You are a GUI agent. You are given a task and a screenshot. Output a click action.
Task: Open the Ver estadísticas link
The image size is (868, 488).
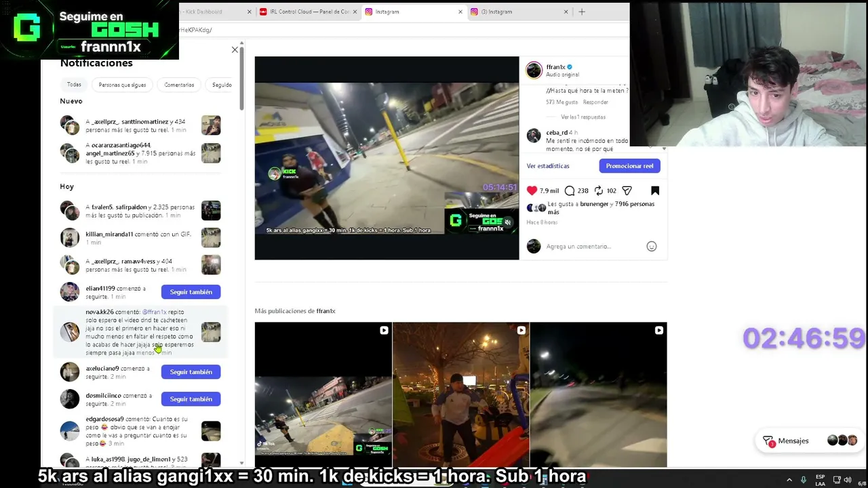(548, 166)
